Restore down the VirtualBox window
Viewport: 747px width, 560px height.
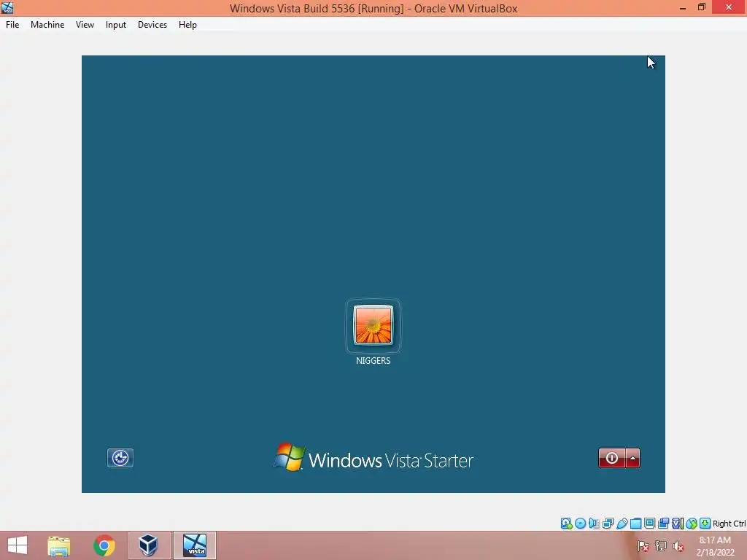[x=701, y=7]
